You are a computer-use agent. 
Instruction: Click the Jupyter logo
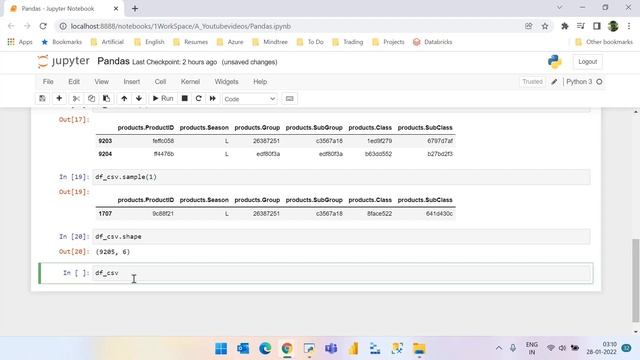(x=63, y=61)
